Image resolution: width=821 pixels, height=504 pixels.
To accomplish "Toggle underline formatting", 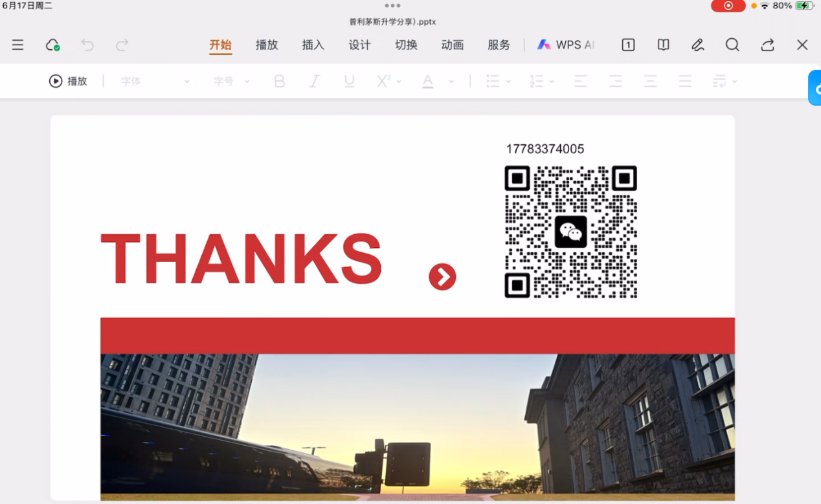I will (x=350, y=82).
